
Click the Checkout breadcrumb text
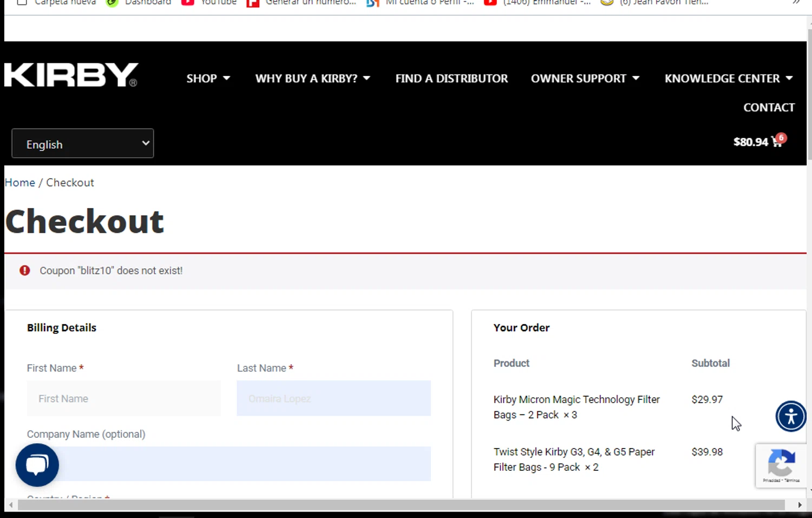[70, 183]
